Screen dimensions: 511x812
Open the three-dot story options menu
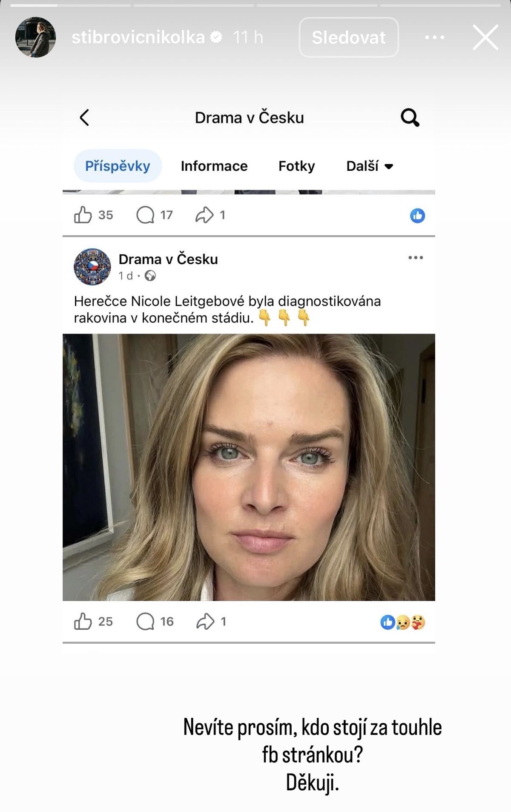(x=434, y=37)
